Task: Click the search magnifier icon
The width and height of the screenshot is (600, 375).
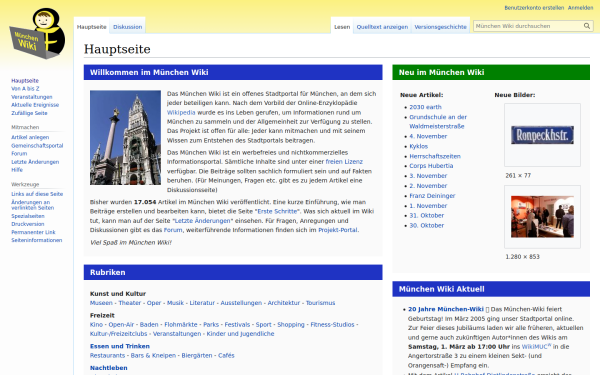Action: pyautogui.click(x=587, y=26)
